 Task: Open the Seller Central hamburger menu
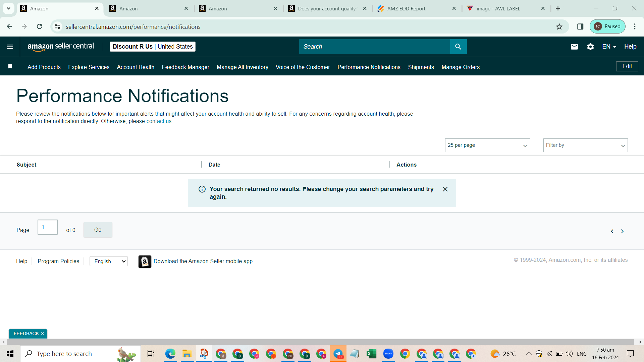click(x=10, y=47)
